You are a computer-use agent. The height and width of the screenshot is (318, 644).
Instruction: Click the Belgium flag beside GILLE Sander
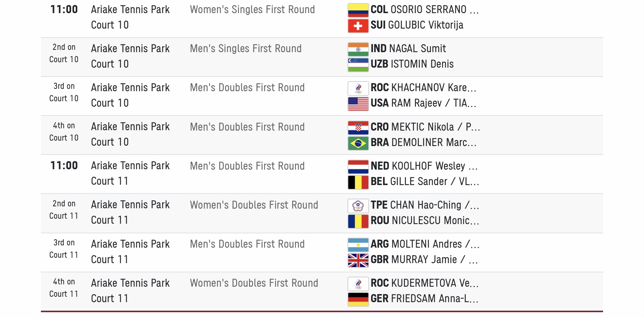pos(358,182)
